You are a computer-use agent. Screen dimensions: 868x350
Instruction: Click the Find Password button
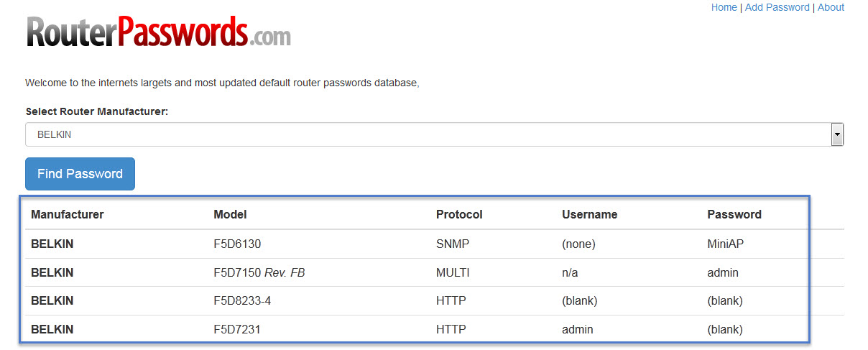[80, 174]
